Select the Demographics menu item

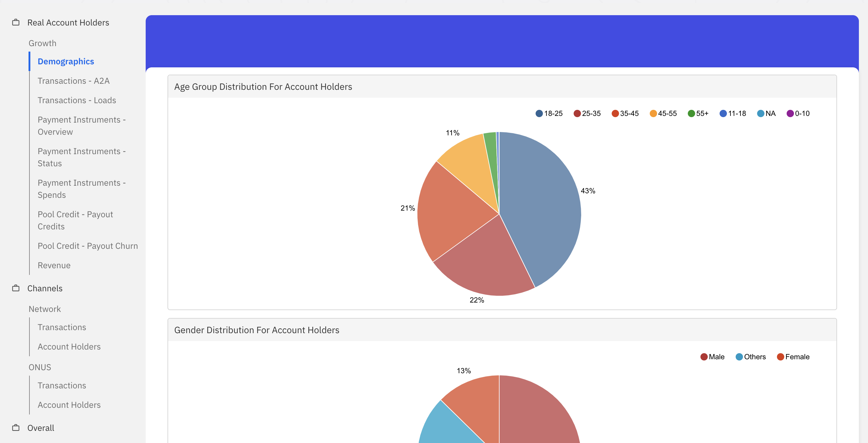click(x=66, y=61)
